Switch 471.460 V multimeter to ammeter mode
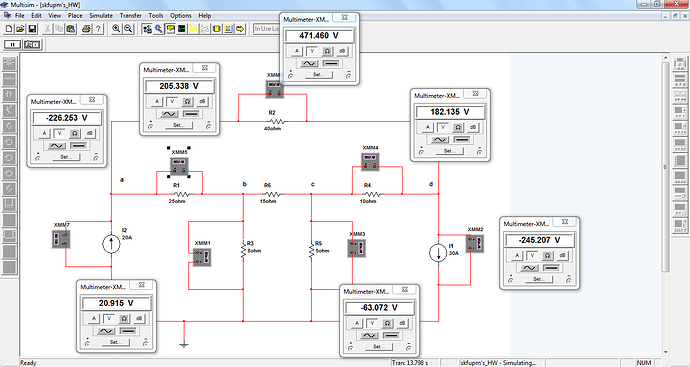Screen dimensions: 690x367 tap(297, 51)
